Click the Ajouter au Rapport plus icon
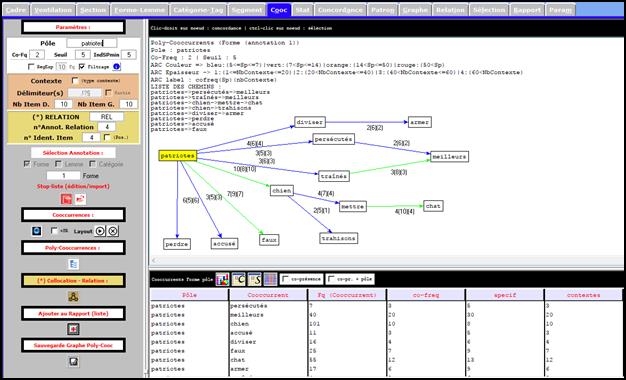This screenshot has width=626, height=380. point(73,329)
